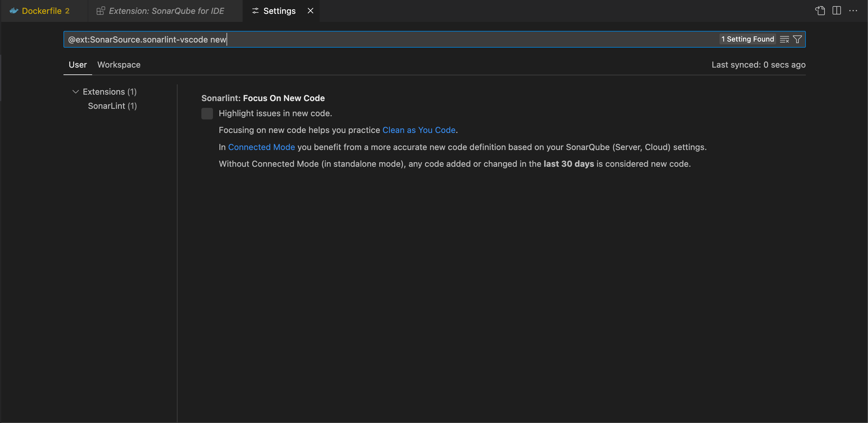Check the Sonarlint new code highlighting option
Image resolution: width=868 pixels, height=423 pixels.
point(207,114)
